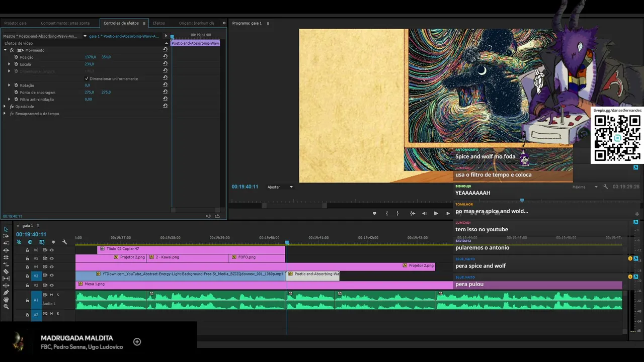
Task: Open the Origem source monitor tab
Action: [196, 23]
